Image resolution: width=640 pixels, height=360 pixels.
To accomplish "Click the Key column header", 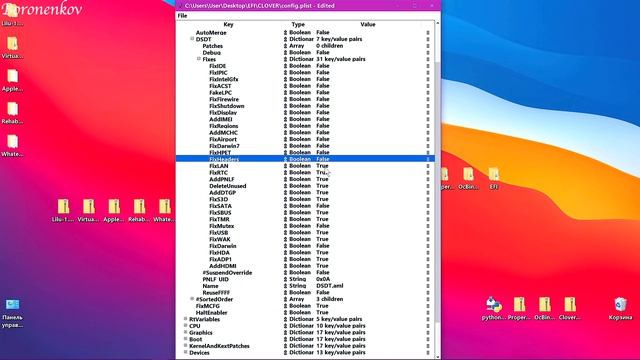I will click(228, 24).
